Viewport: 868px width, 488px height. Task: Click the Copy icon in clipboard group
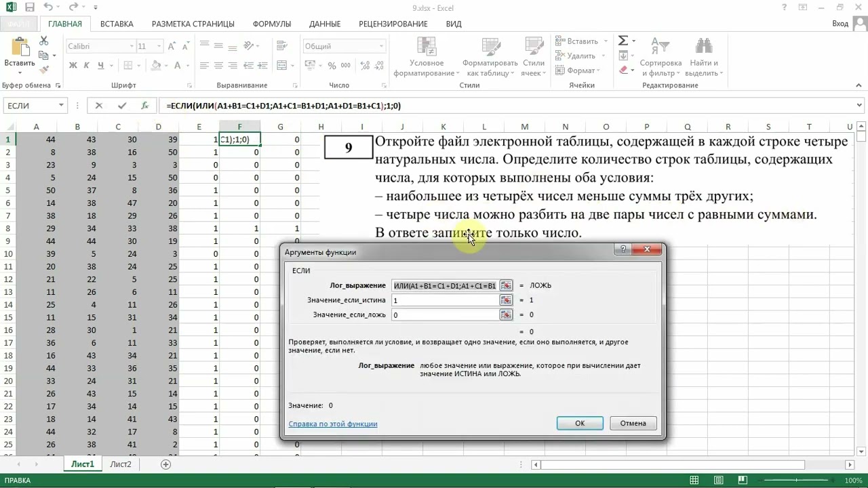tap(44, 56)
